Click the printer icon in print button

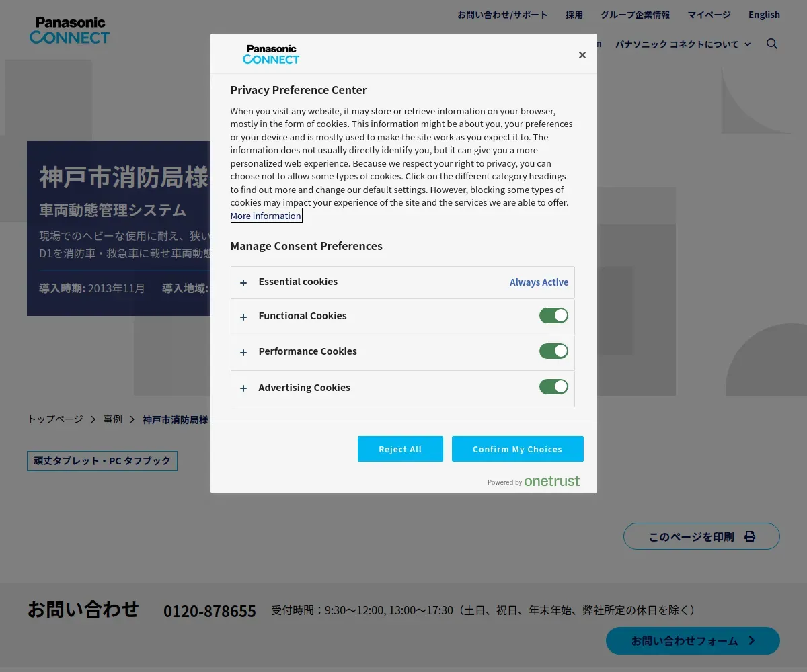(x=750, y=536)
